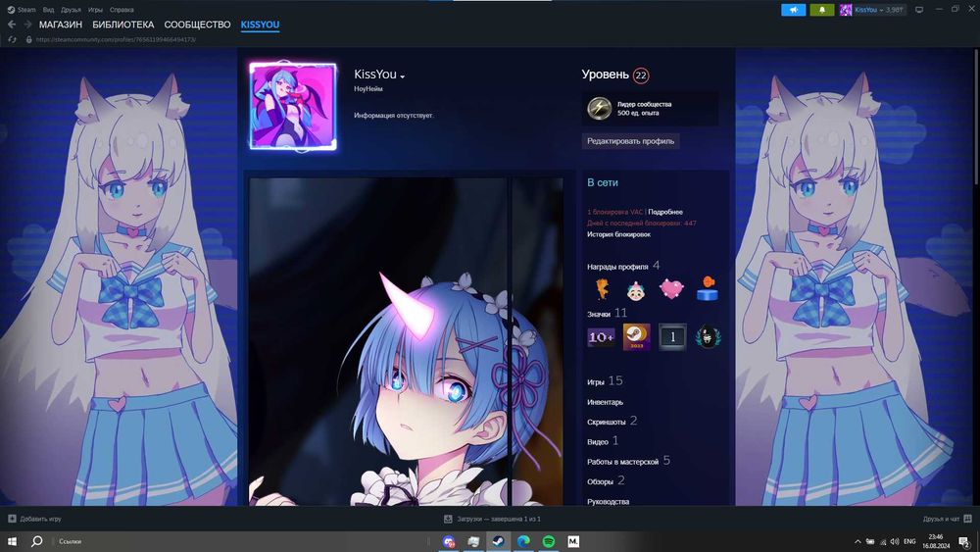Open the KissYou account wallet dropdown
The height and width of the screenshot is (552, 980).
tap(879, 10)
